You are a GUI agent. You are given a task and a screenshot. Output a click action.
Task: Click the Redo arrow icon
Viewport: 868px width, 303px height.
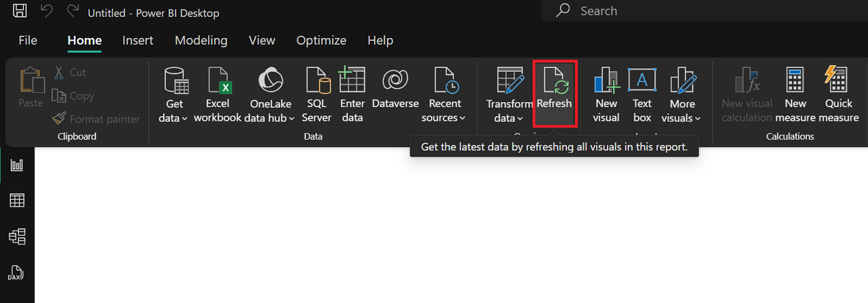[72, 11]
